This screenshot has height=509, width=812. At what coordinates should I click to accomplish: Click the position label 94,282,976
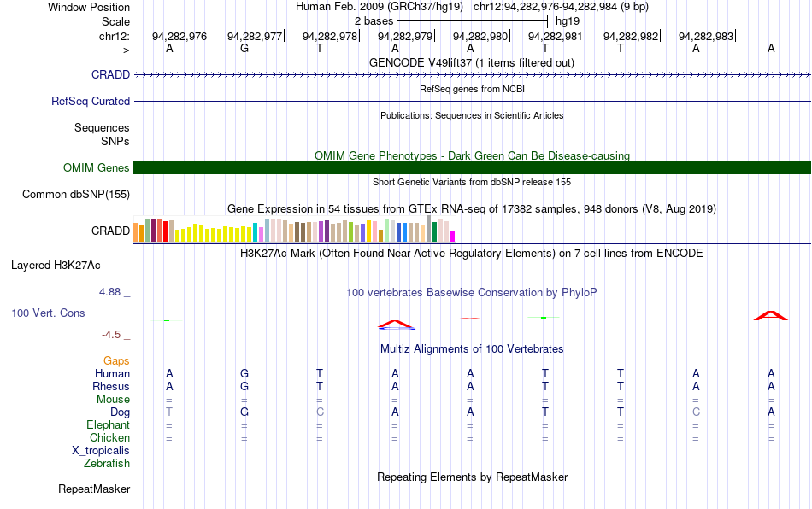[179, 36]
